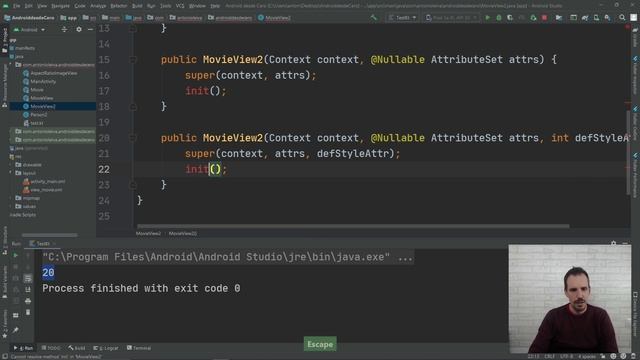This screenshot has height=360, width=640.
Task: Click the layout icon in Run panel sidebar
Action: click(x=16, y=315)
